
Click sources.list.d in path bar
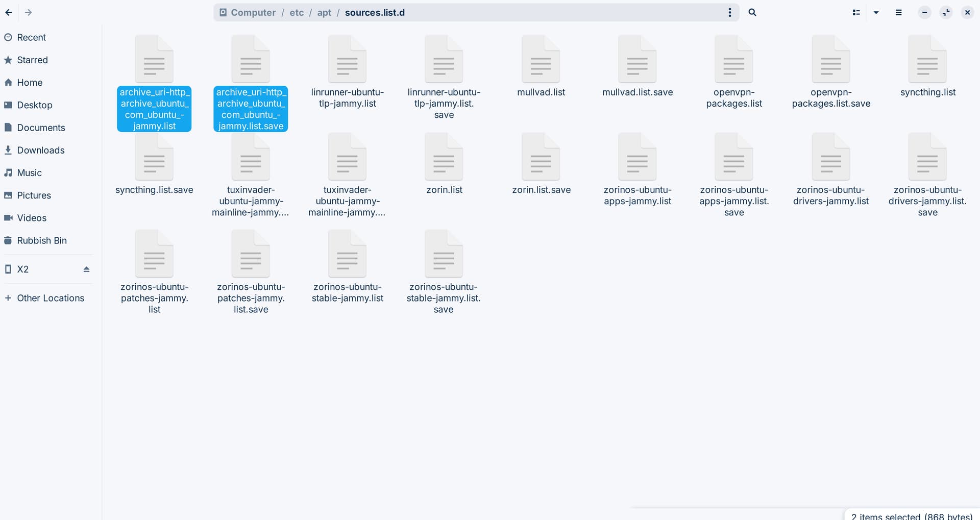(x=375, y=12)
